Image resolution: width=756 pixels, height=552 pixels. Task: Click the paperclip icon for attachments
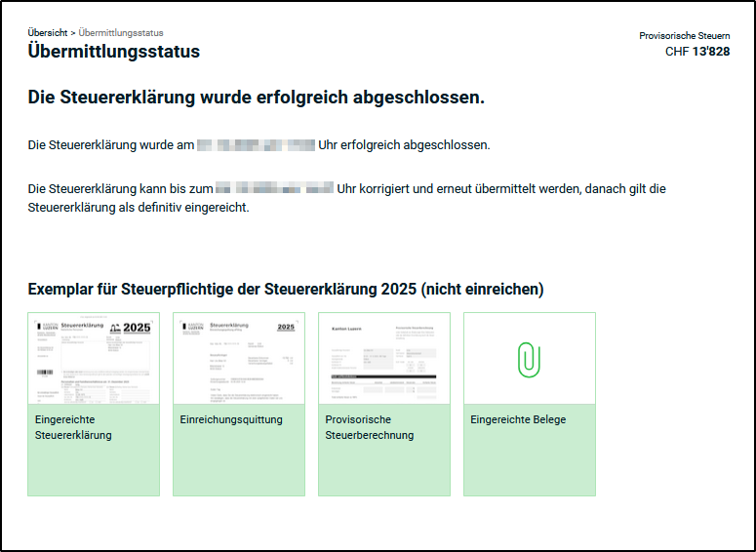click(x=529, y=359)
